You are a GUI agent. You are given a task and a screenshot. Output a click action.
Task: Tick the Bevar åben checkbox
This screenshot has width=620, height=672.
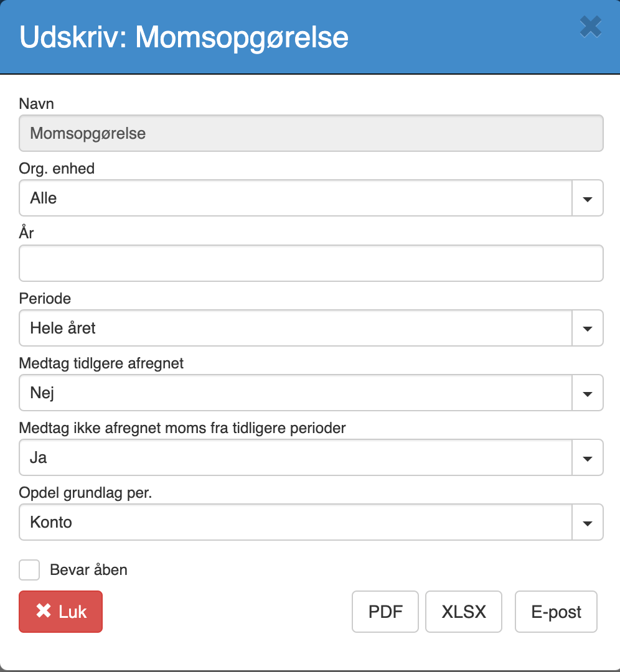29,569
